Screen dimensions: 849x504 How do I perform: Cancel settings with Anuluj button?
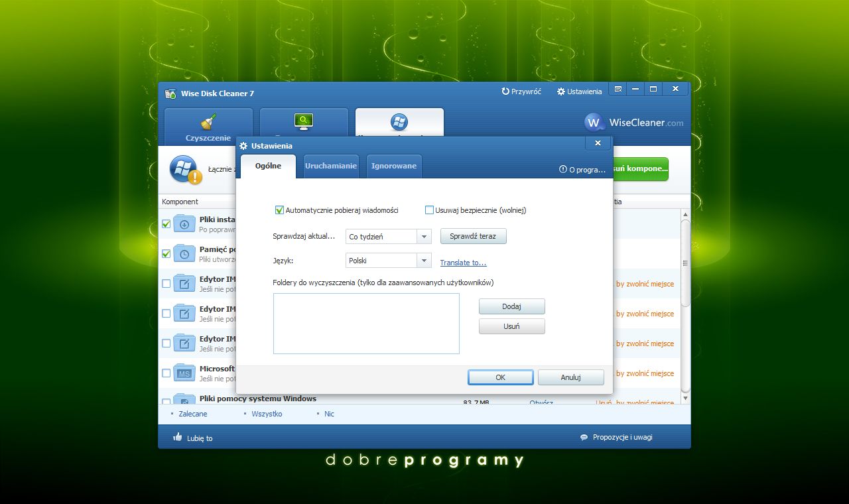570,377
